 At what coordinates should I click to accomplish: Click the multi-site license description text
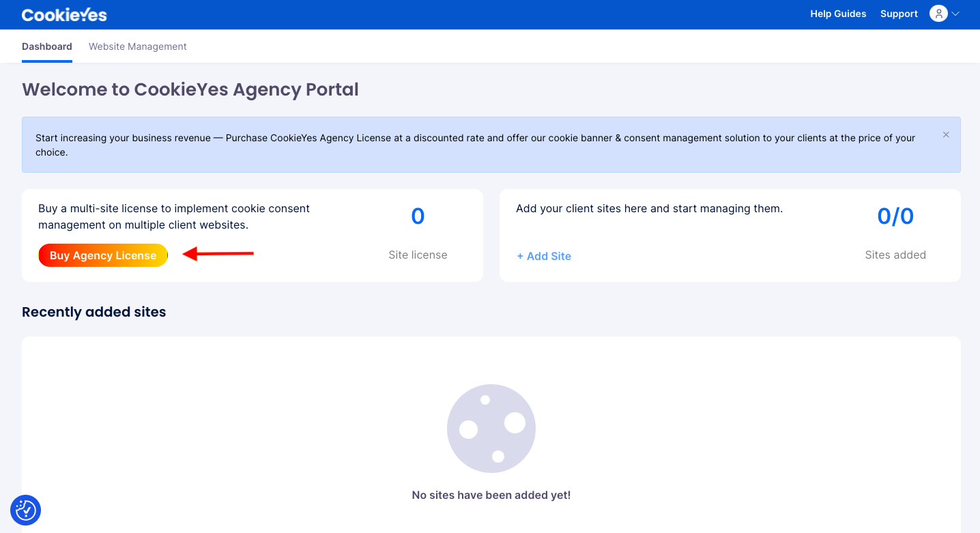click(x=174, y=216)
